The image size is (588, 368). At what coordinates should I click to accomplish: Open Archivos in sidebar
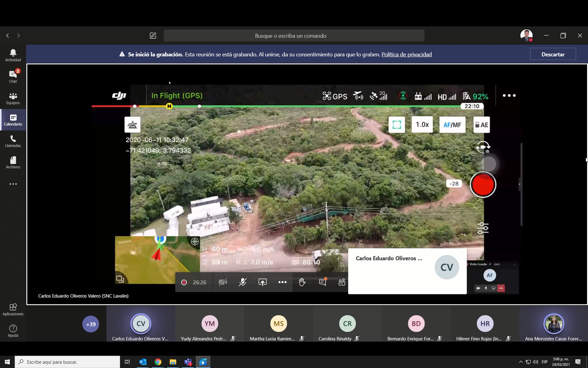click(x=13, y=163)
